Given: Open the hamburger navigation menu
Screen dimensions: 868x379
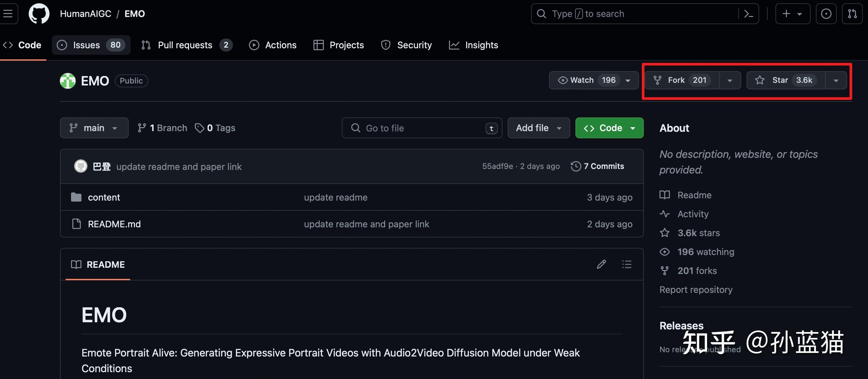Looking at the screenshot, I should (8, 14).
